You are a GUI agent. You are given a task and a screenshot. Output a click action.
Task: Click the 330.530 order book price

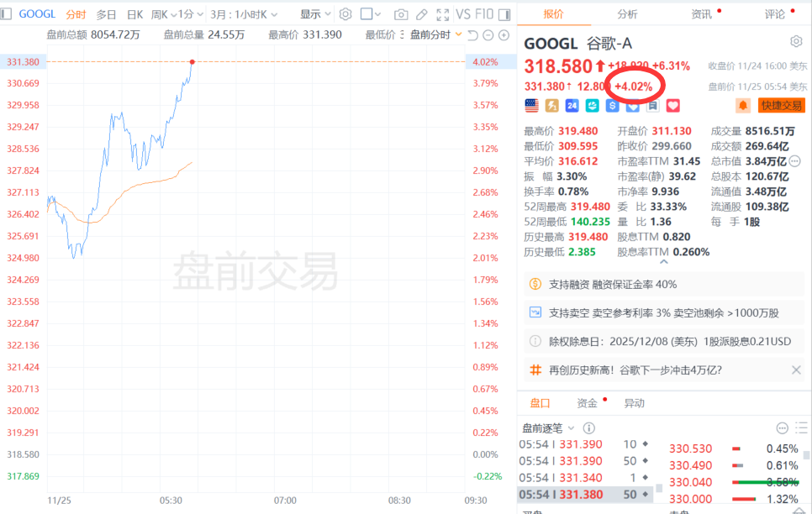coord(690,448)
